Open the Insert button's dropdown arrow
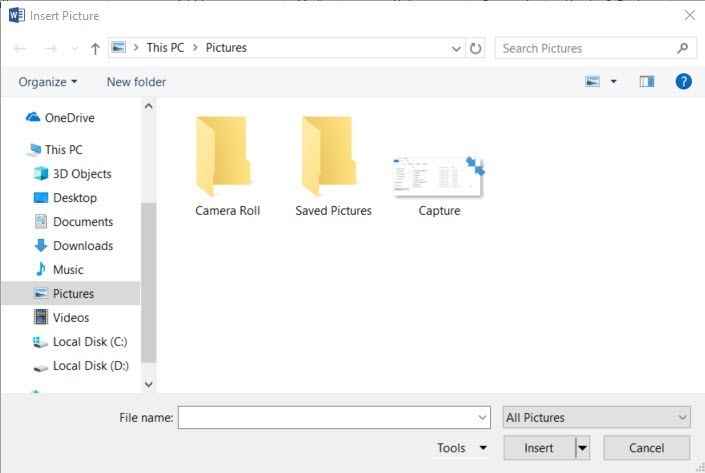The width and height of the screenshot is (705, 473). [x=582, y=448]
